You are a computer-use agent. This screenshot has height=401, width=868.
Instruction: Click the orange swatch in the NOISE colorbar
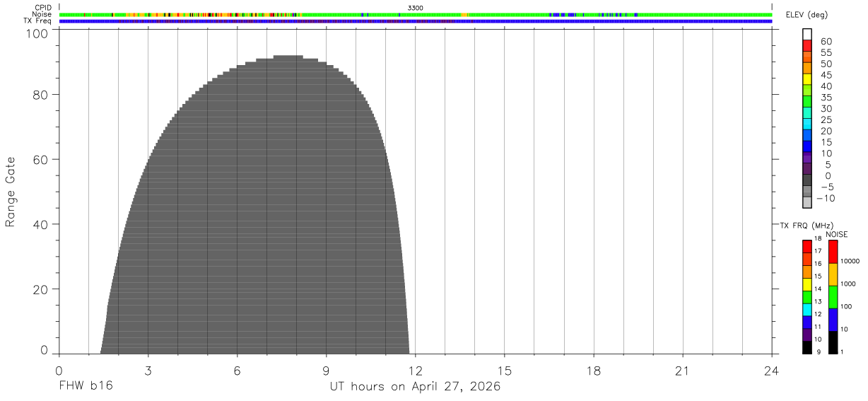point(833,274)
